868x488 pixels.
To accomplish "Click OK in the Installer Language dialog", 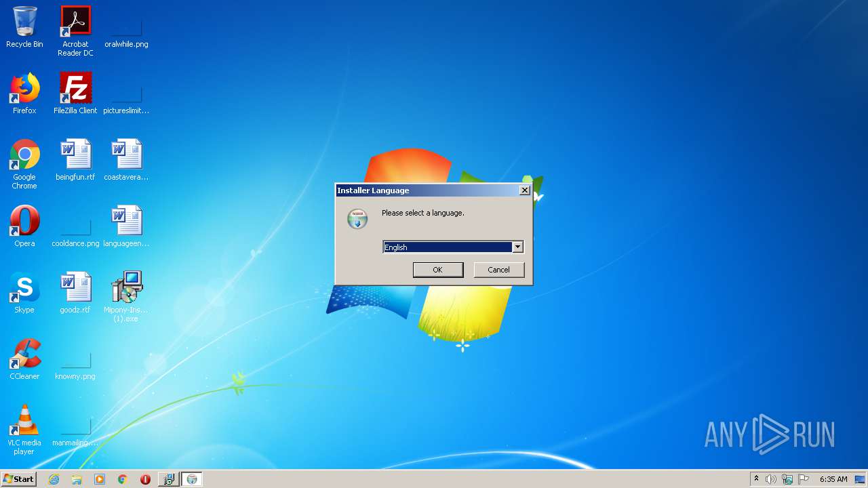I will (x=438, y=270).
